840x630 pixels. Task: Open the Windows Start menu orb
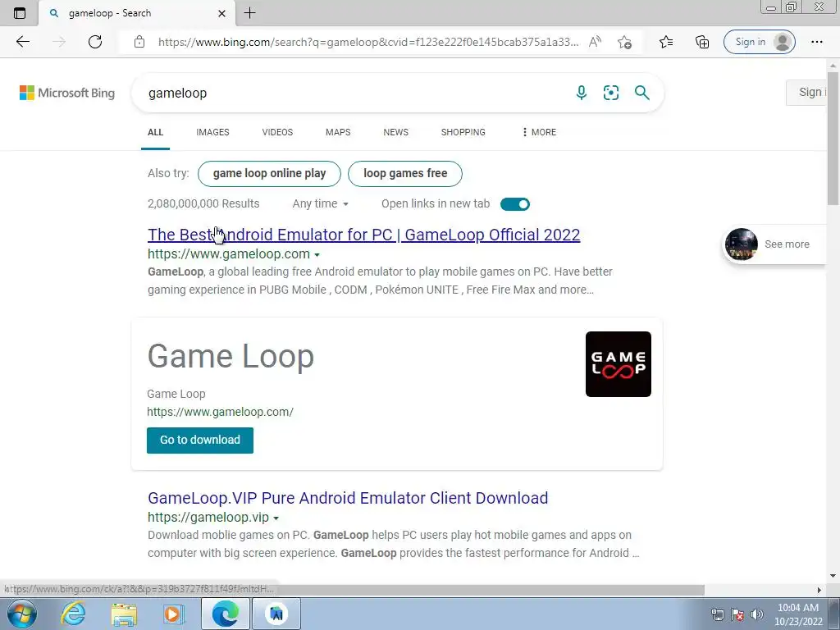(22, 614)
